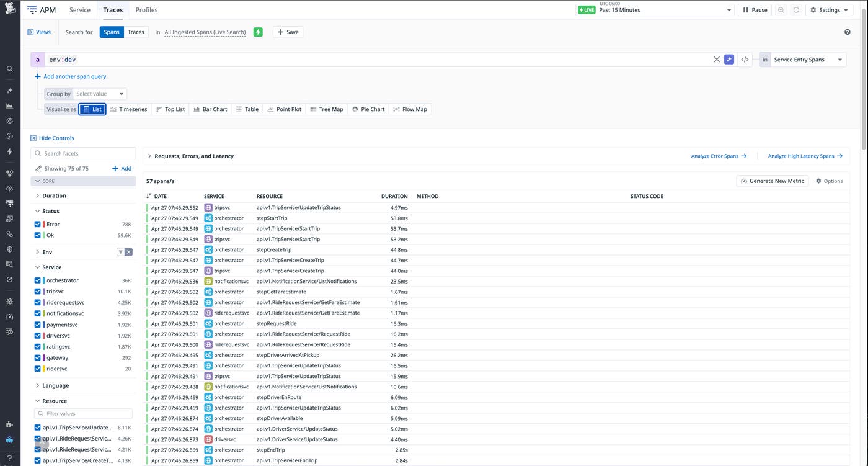
Task: Open table Options button
Action: coord(829,181)
